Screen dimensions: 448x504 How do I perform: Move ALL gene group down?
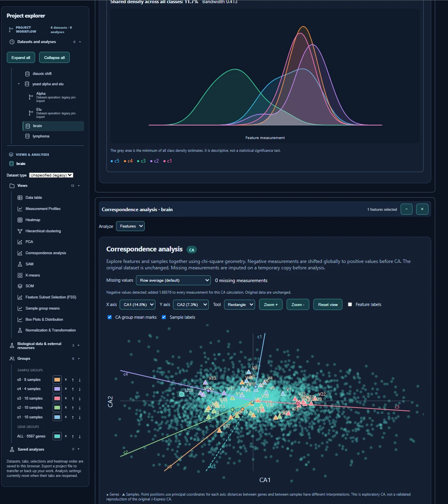(80, 436)
